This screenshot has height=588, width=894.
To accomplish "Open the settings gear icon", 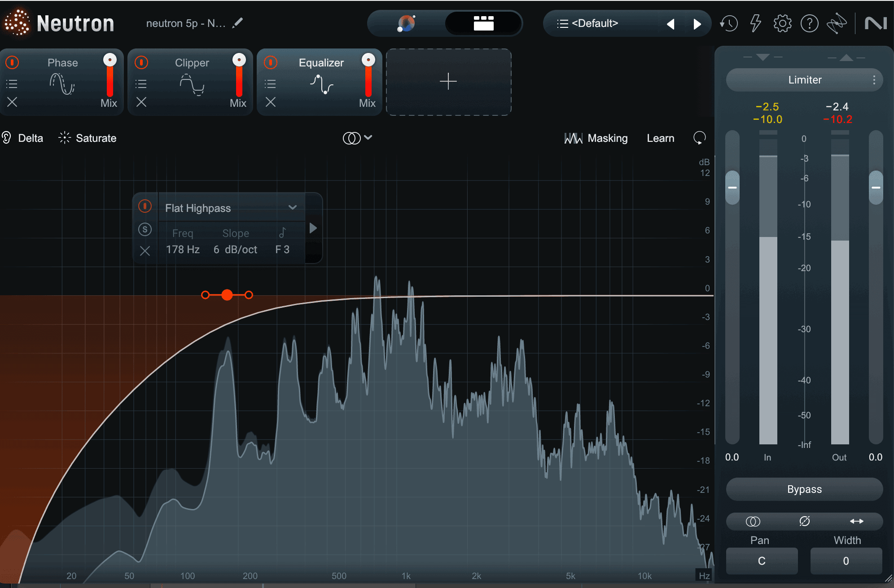I will point(782,23).
